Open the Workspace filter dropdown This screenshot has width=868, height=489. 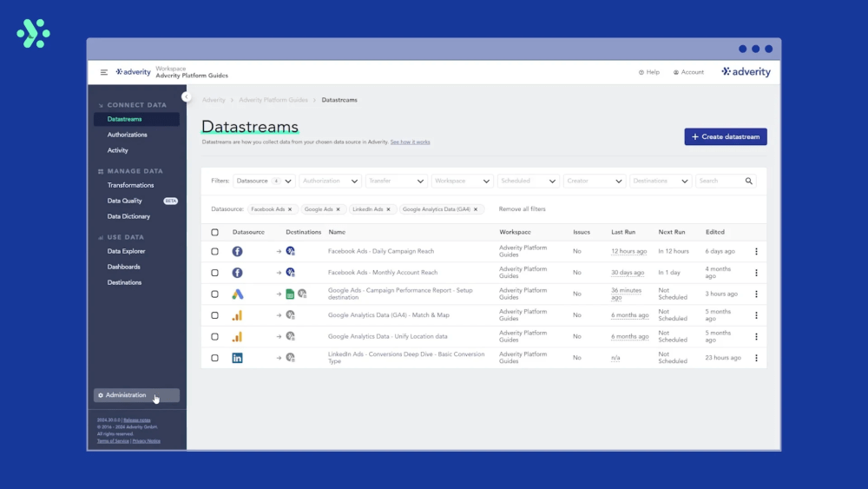tap(463, 181)
